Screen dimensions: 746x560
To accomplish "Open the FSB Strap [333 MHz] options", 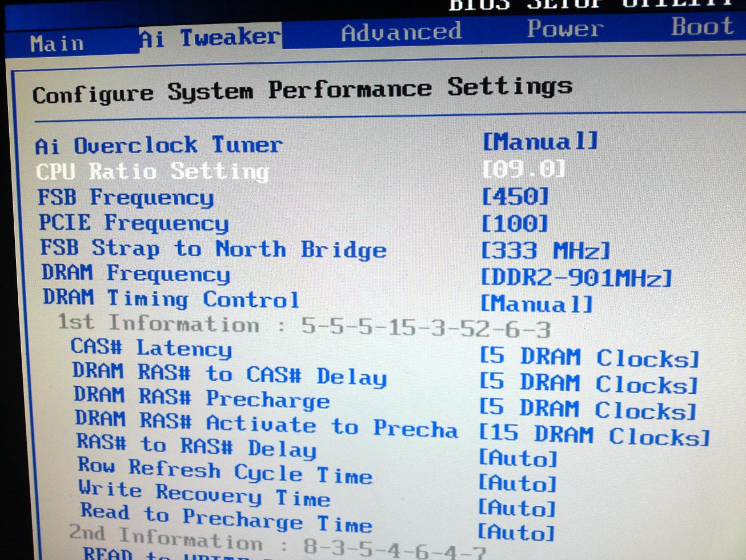I will pyautogui.click(x=546, y=250).
